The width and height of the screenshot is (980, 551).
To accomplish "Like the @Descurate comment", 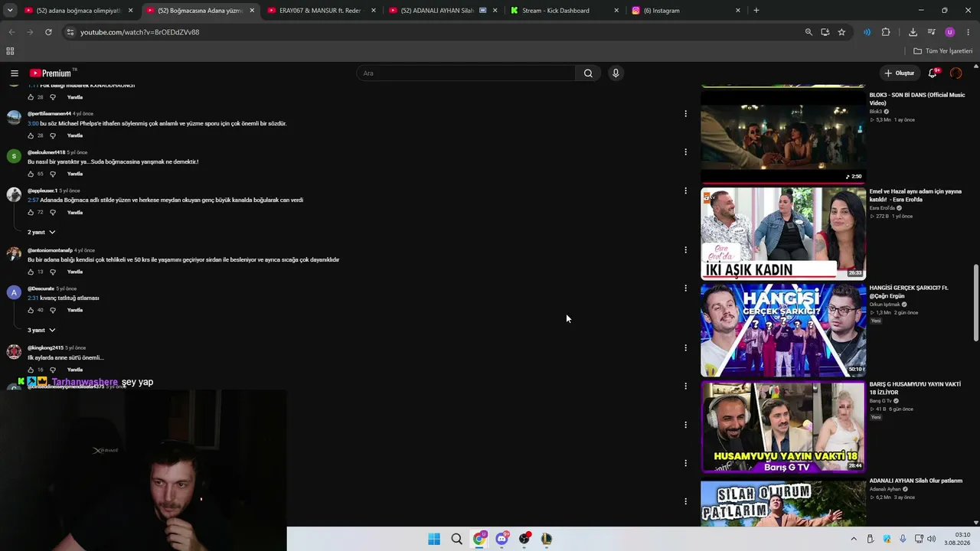I will coord(31,310).
